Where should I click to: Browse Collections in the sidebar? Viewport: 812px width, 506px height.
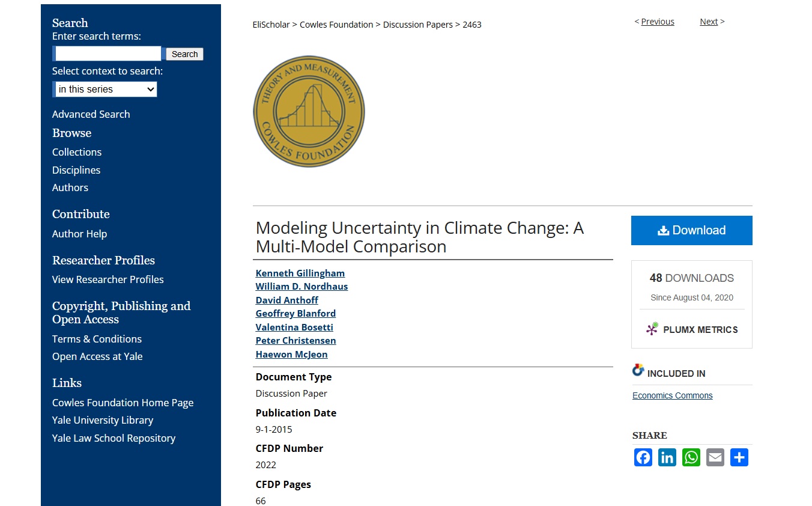(77, 152)
